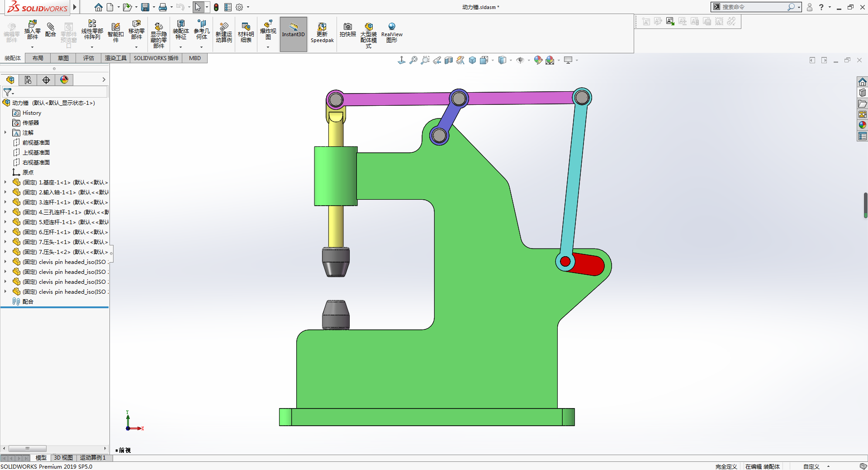The height and width of the screenshot is (470, 868).
Task: Open Options gear icon in quick toolbar
Action: coord(239,7)
